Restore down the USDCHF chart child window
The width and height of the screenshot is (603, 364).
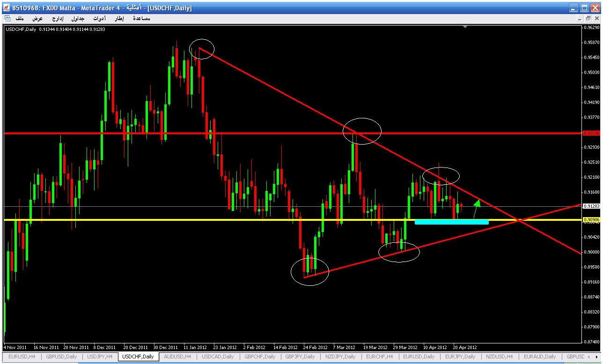coord(588,18)
